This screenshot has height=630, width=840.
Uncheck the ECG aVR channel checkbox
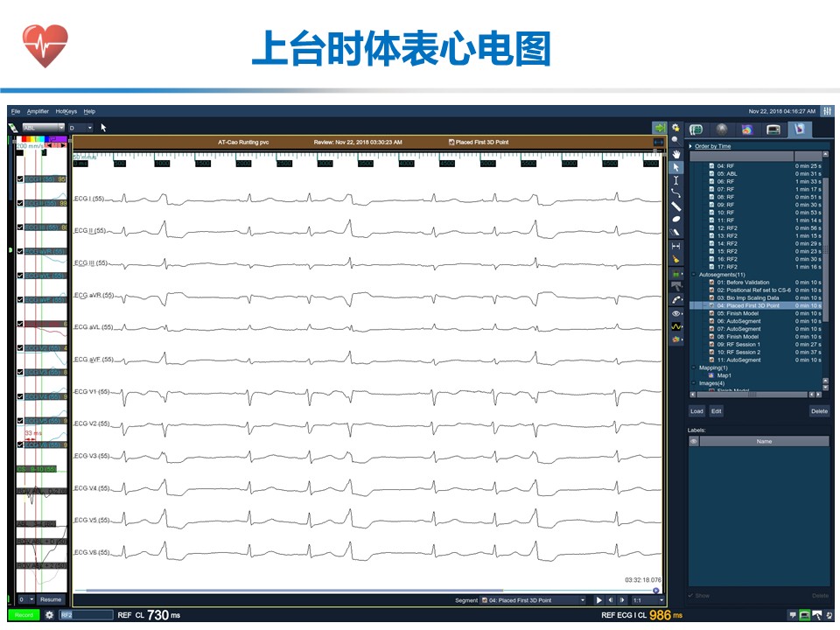[x=20, y=251]
